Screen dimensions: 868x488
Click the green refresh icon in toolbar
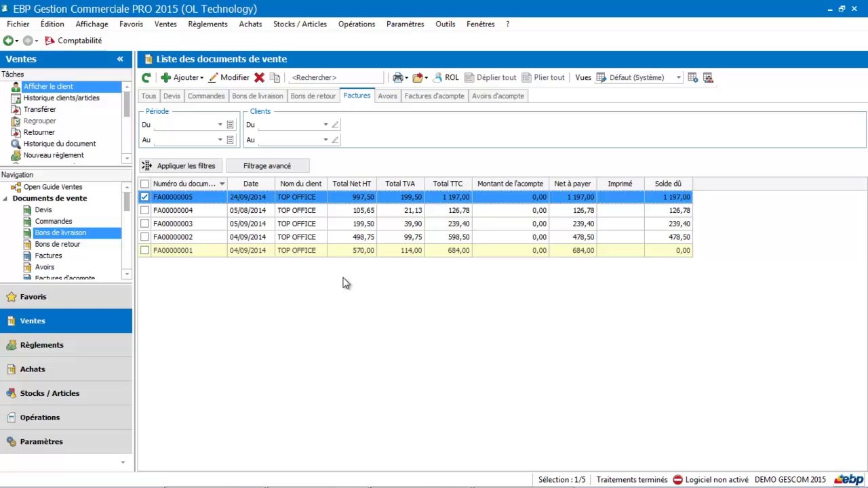[x=146, y=78]
